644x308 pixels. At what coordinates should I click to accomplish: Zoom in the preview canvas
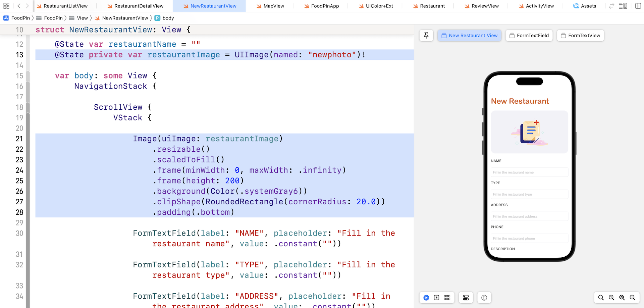[x=633, y=298]
